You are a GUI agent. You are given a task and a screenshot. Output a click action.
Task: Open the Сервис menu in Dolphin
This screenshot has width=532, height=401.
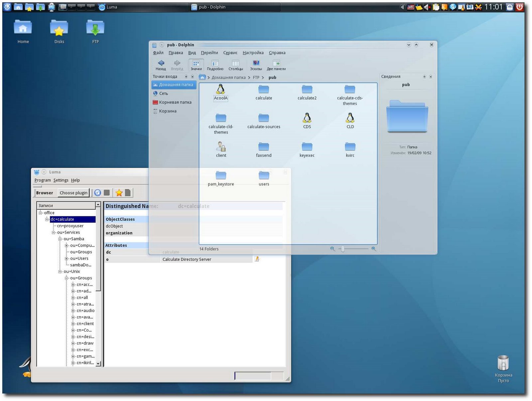[x=230, y=53]
